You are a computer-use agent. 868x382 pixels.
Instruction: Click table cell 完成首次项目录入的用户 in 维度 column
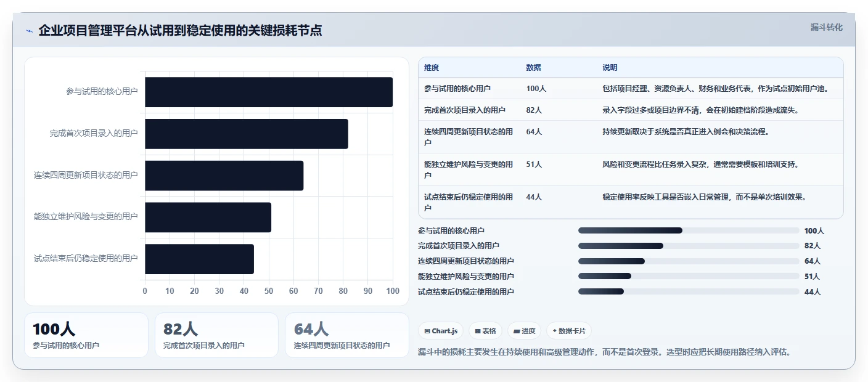465,110
